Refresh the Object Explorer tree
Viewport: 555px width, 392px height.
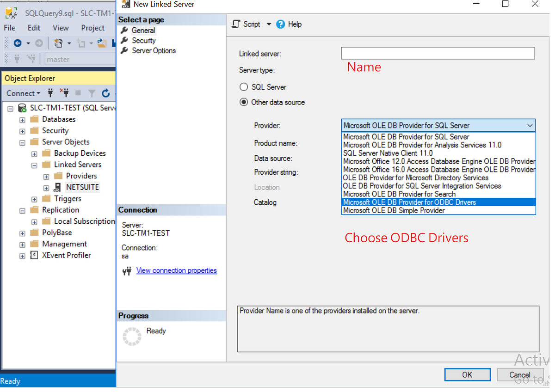(x=106, y=93)
